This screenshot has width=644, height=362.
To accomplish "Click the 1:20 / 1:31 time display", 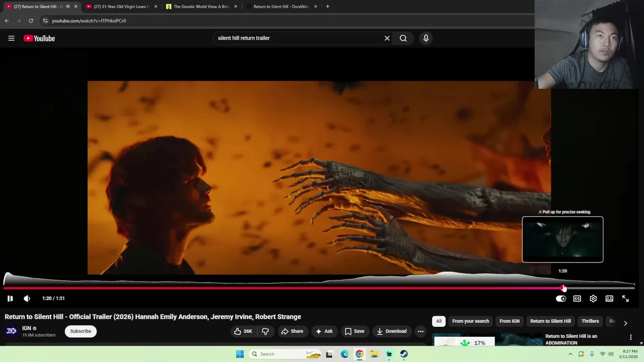I will point(53,298).
